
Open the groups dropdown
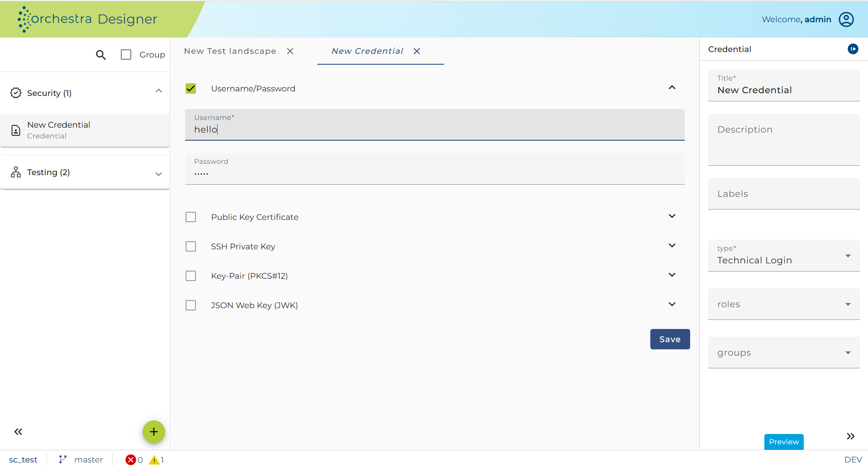(784, 353)
